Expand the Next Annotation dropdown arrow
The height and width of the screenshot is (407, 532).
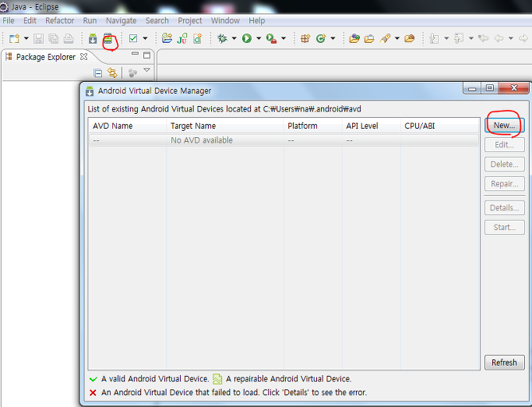[x=446, y=38]
